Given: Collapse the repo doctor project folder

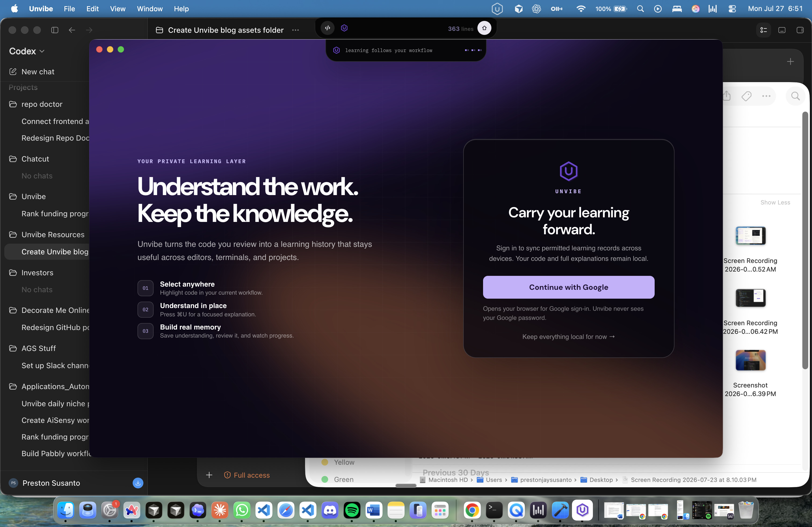Looking at the screenshot, I should click(x=13, y=104).
